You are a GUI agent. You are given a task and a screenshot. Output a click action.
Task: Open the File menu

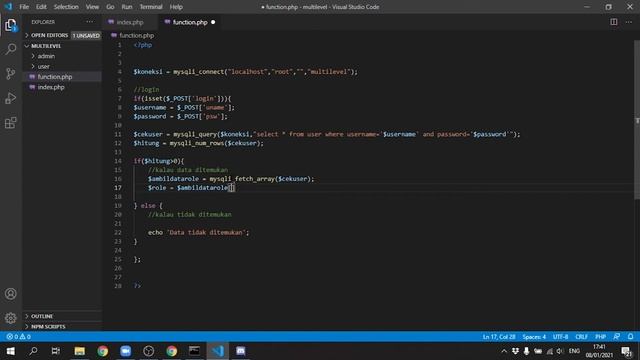coord(24,7)
